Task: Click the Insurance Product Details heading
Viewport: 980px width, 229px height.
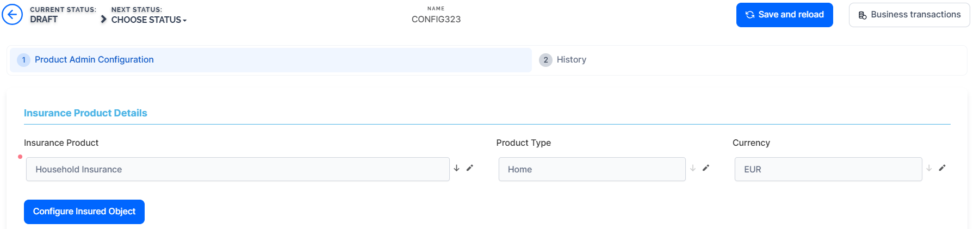Action: (85, 113)
